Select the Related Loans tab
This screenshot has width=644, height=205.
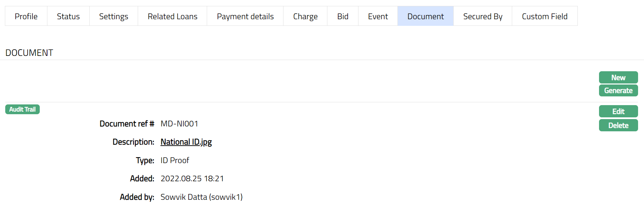pos(173,16)
